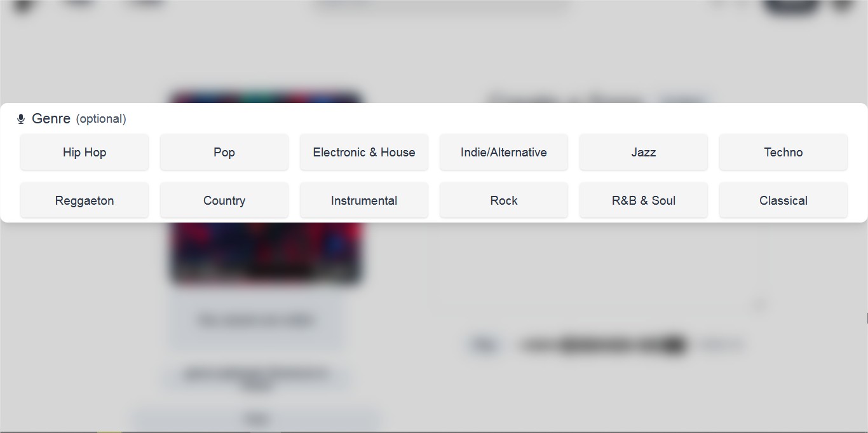868x433 pixels.
Task: Select the Techno genre
Action: click(783, 152)
